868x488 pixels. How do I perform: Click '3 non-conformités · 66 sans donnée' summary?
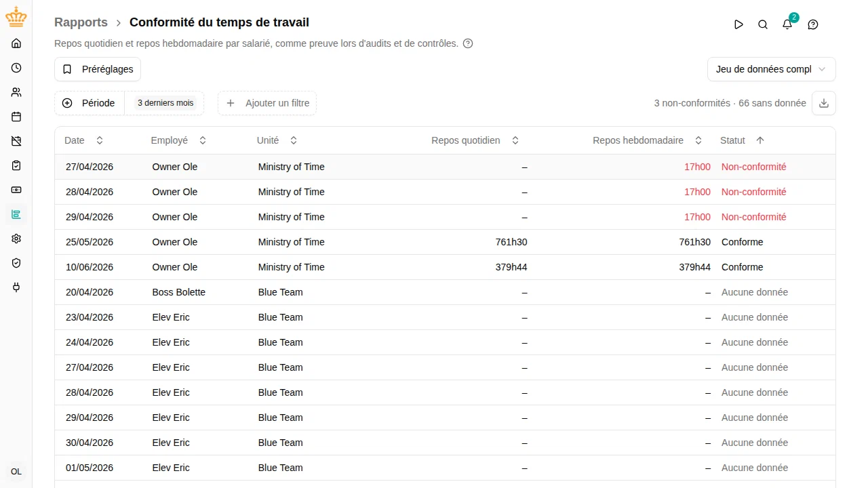[x=730, y=103]
